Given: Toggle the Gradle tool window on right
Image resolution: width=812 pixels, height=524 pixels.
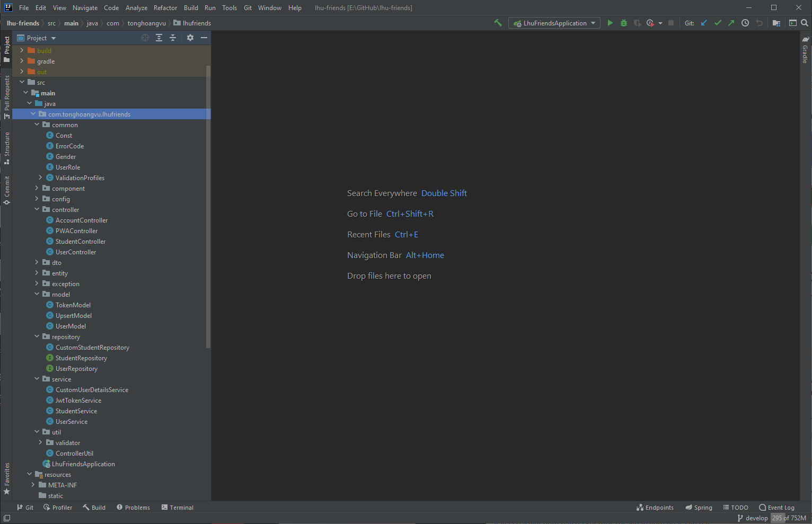Looking at the screenshot, I should pyautogui.click(x=805, y=50).
